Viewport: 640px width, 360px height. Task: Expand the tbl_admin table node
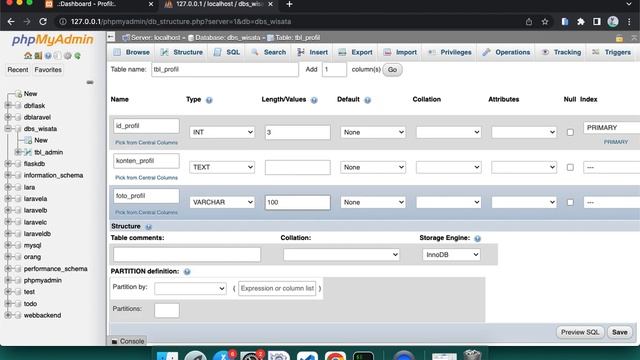click(x=18, y=152)
